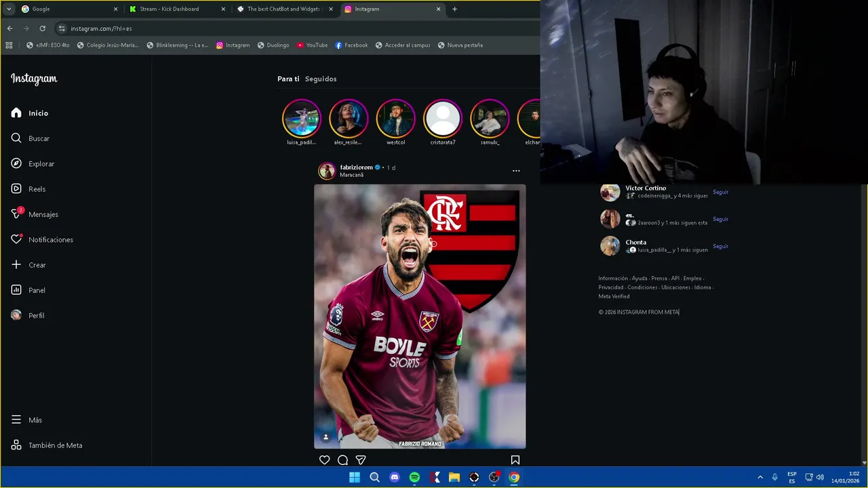The width and height of the screenshot is (868, 488).
Task: Click the ESP language indicator
Action: (792, 478)
